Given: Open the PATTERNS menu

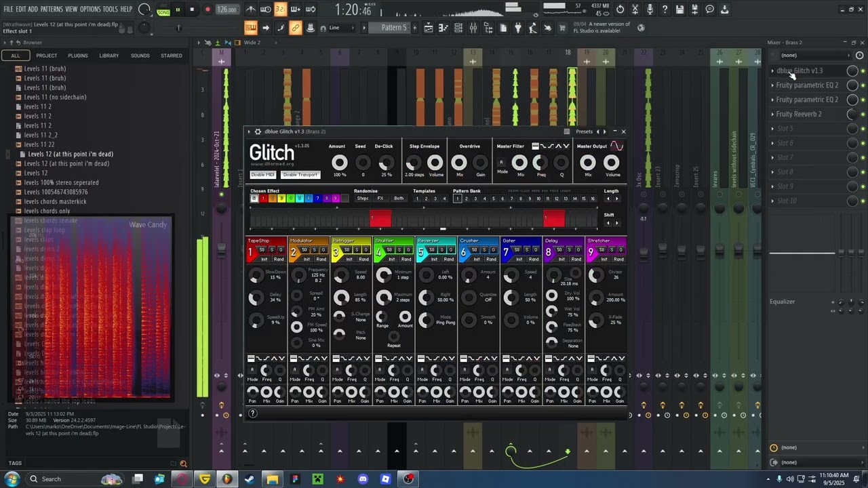Looking at the screenshot, I should (x=52, y=9).
